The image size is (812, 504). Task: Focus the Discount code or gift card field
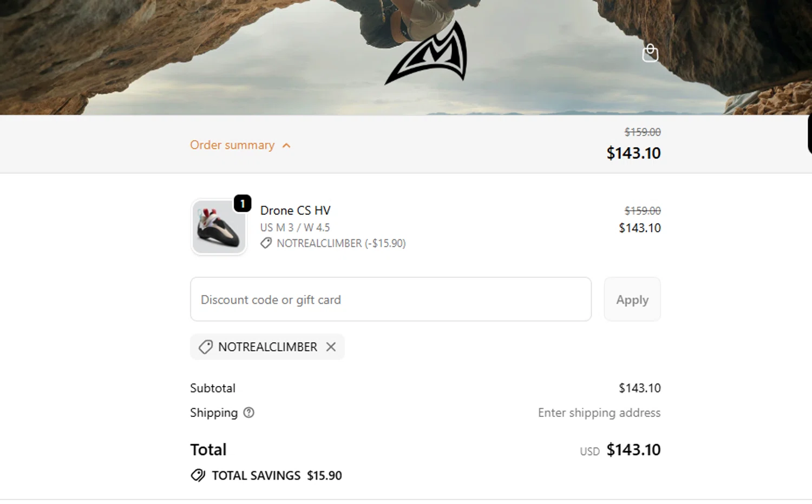coord(390,299)
